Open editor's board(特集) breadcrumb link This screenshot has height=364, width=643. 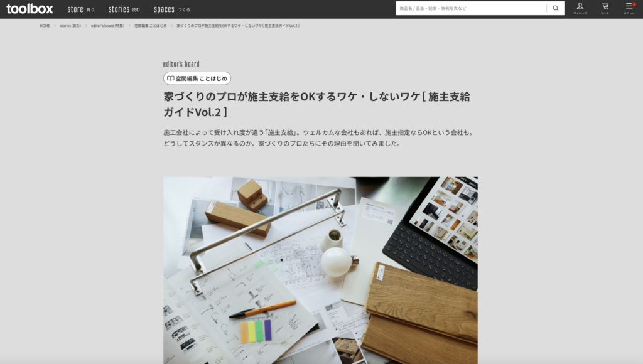click(x=107, y=26)
